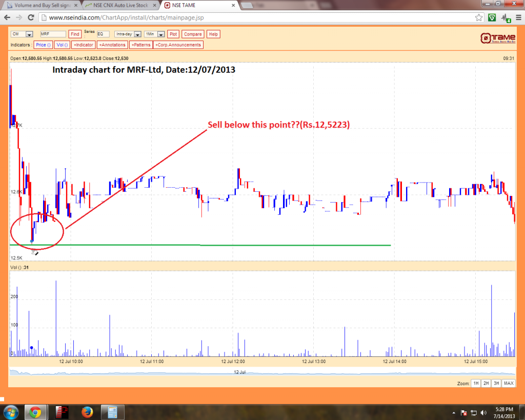The height and width of the screenshot is (420, 525).
Task: Open the Help button
Action: (213, 34)
